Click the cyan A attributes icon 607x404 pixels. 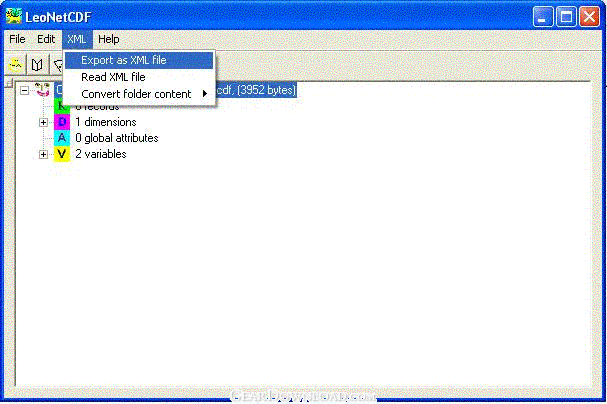(62, 138)
